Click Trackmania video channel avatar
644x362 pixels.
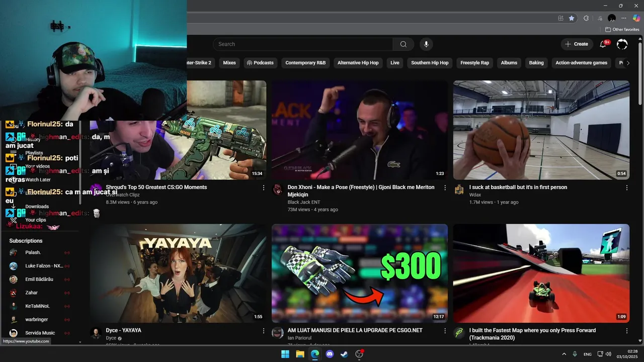click(459, 333)
